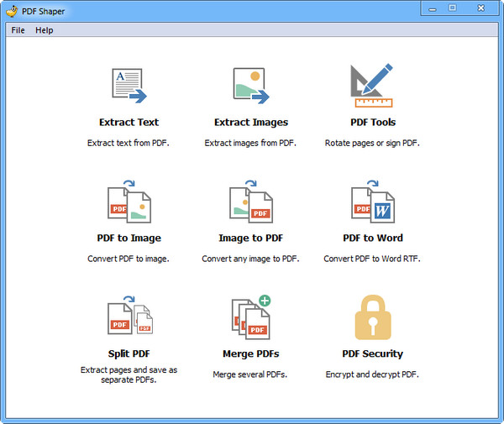This screenshot has width=504, height=424.
Task: Select the PDF Tools ruler-and-pencil icon
Action: (372, 86)
